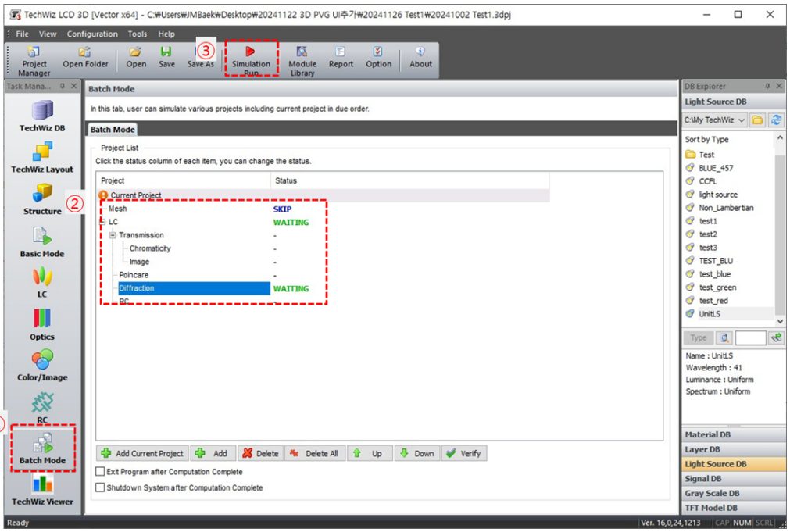This screenshot has width=790, height=532.
Task: Open the Configuration menu
Action: [92, 34]
